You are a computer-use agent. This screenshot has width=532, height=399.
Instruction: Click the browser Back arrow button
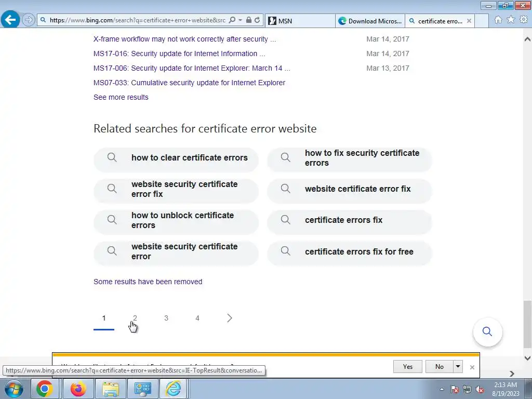10,20
